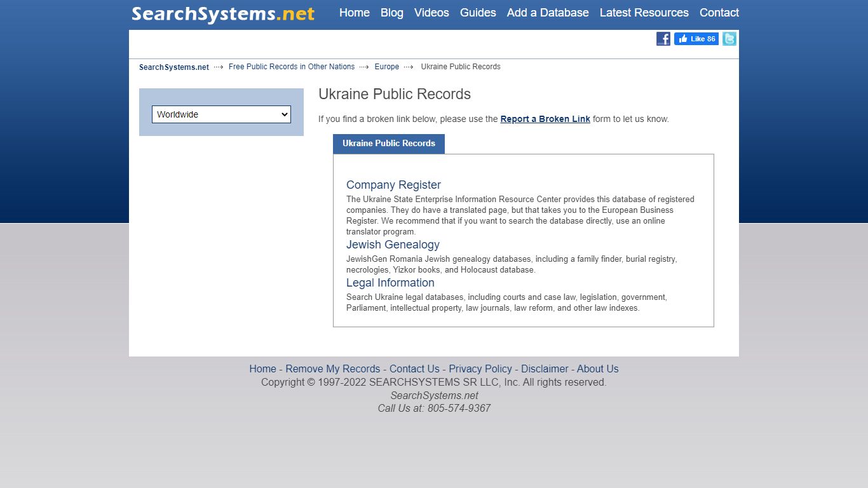This screenshot has height=488, width=868.
Task: Click the phone number 805-574-9367 text
Action: [459, 409]
